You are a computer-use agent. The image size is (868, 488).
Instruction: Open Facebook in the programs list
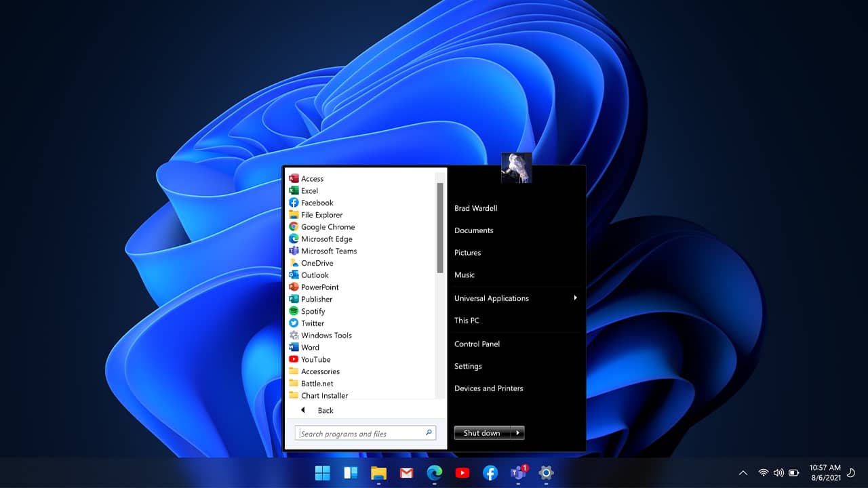pyautogui.click(x=311, y=203)
